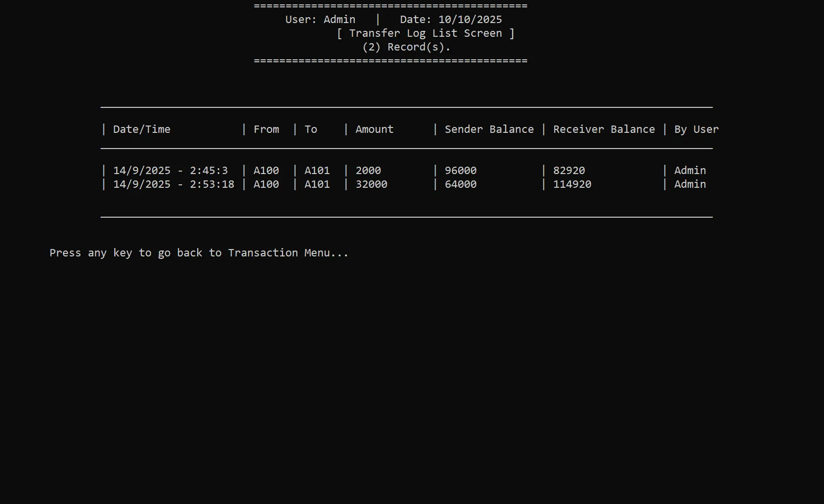824x504 pixels.
Task: Select the 114920 receiver balance value
Action: click(x=572, y=184)
